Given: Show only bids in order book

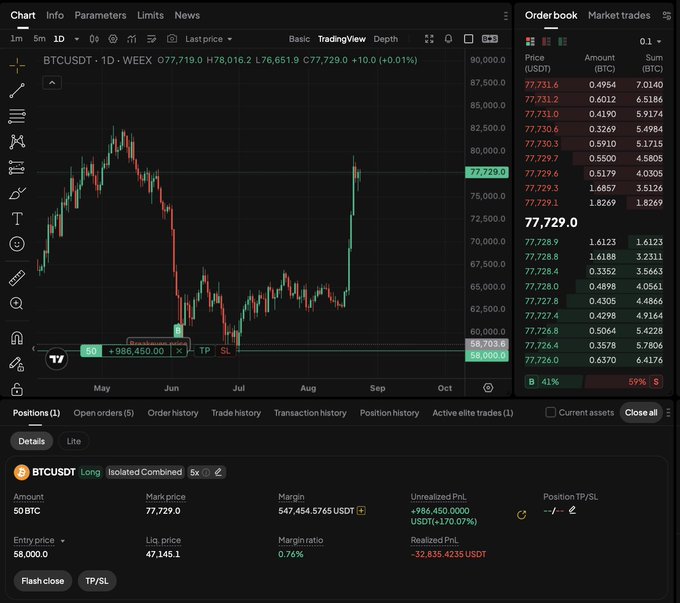Looking at the screenshot, I should [x=562, y=41].
